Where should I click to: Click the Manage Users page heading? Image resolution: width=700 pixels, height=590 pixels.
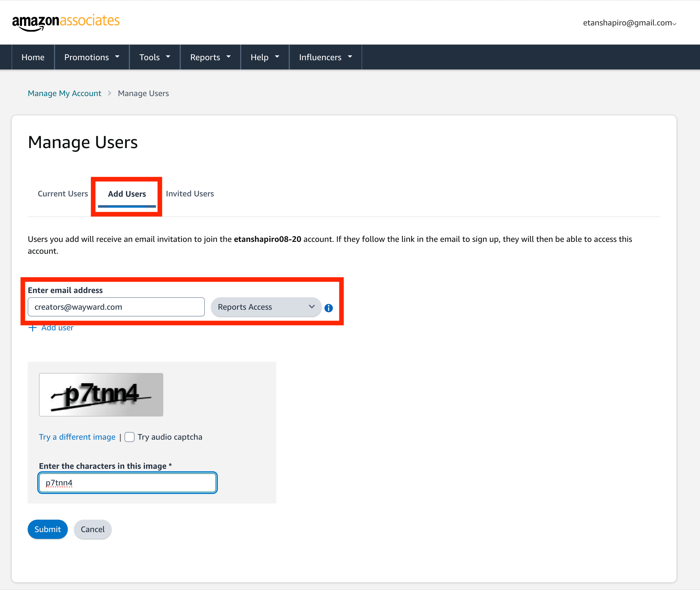coord(83,142)
